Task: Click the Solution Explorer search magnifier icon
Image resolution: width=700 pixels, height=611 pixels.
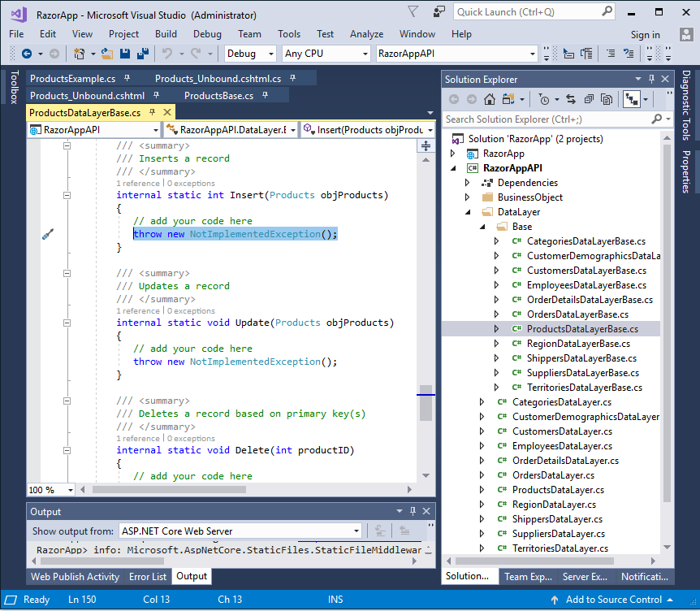Action: [657, 119]
